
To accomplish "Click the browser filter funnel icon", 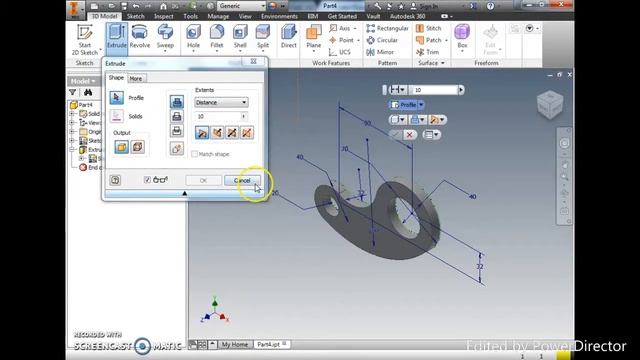I will click(73, 92).
